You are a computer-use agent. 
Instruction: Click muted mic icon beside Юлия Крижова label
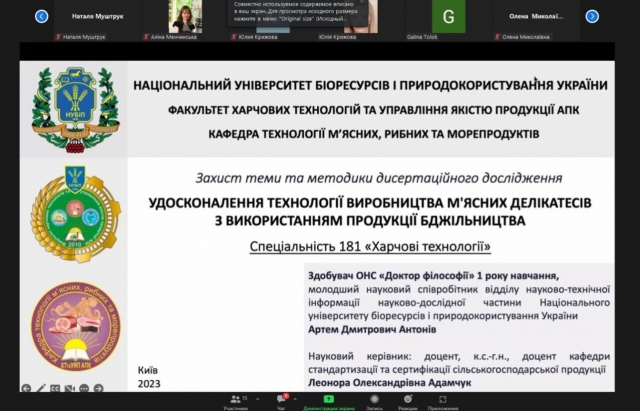234,37
